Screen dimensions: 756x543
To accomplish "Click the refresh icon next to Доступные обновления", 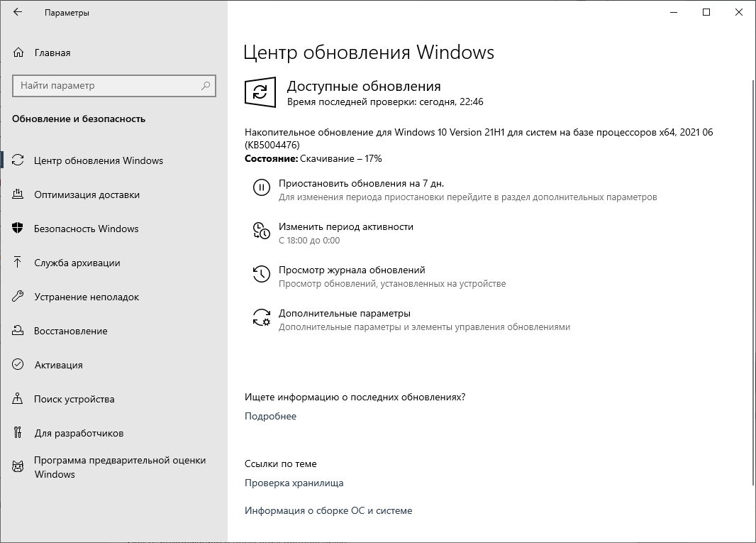I will click(x=260, y=93).
